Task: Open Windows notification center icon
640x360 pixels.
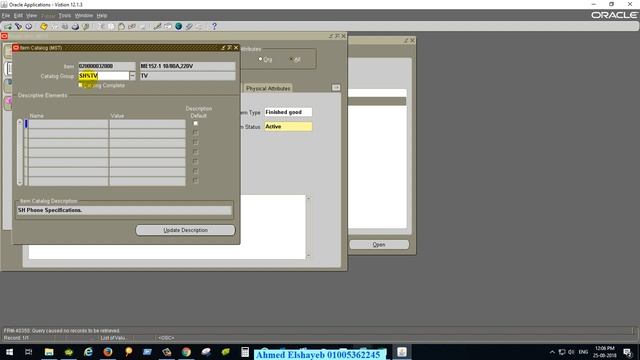Action: click(x=628, y=352)
